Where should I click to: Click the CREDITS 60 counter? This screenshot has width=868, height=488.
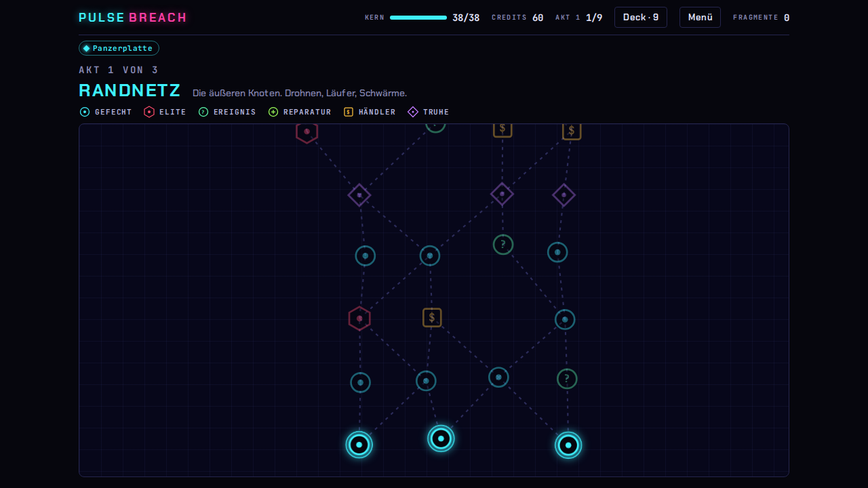[517, 18]
